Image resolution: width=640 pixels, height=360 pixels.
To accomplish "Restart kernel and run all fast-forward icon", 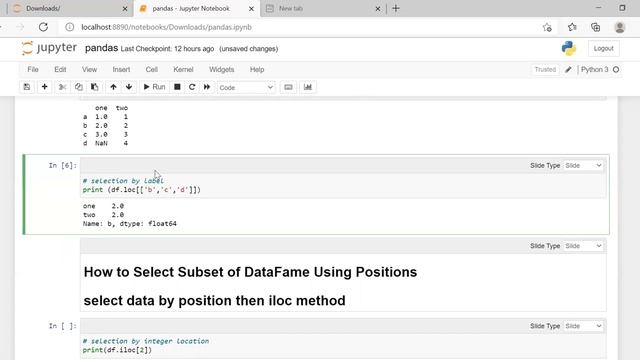I will click(x=207, y=87).
